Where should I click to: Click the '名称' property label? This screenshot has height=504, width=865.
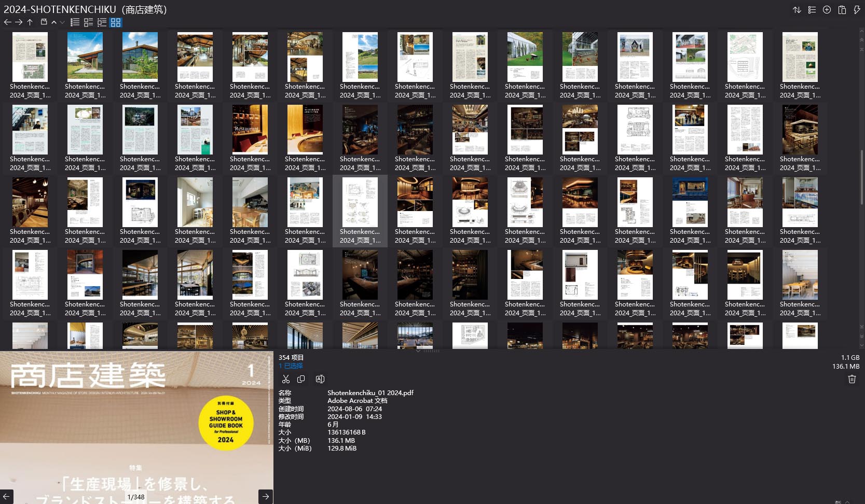[285, 393]
